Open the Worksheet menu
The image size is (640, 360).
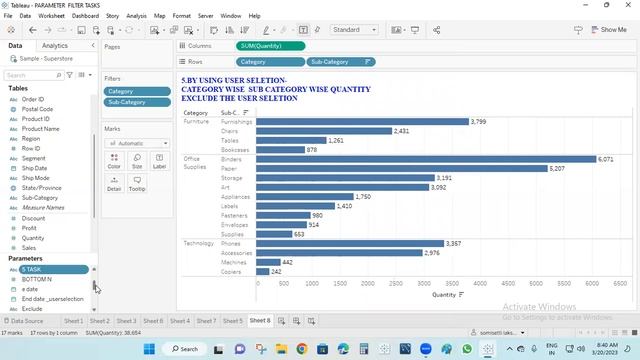(x=51, y=16)
